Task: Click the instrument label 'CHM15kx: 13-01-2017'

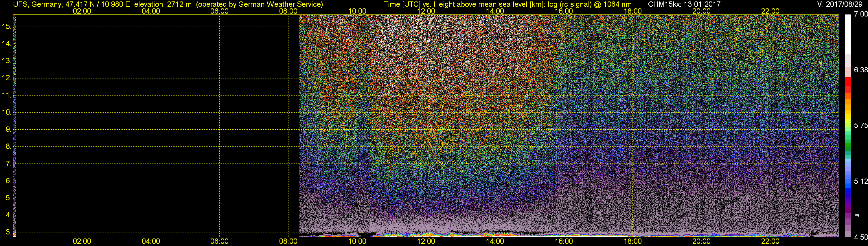Action: [x=684, y=4]
